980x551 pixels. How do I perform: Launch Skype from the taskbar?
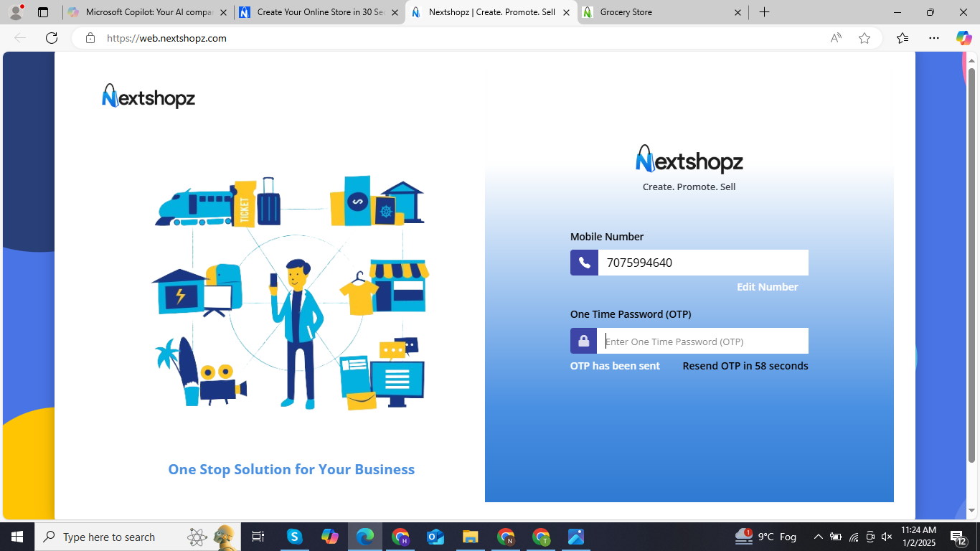pos(295,537)
